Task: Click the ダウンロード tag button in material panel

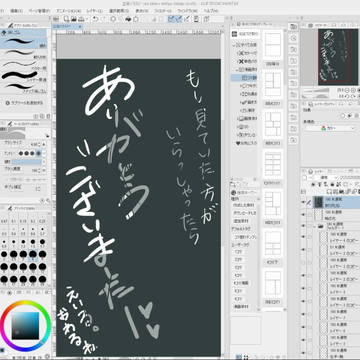Action: click(244, 213)
